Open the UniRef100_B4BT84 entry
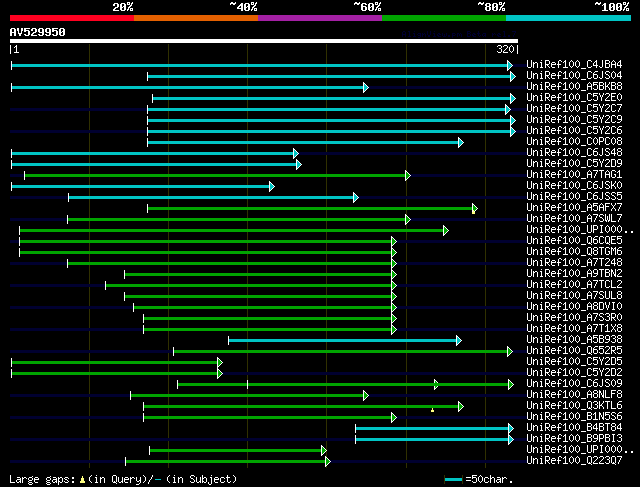The height and width of the screenshot is (487, 640). tap(574, 428)
